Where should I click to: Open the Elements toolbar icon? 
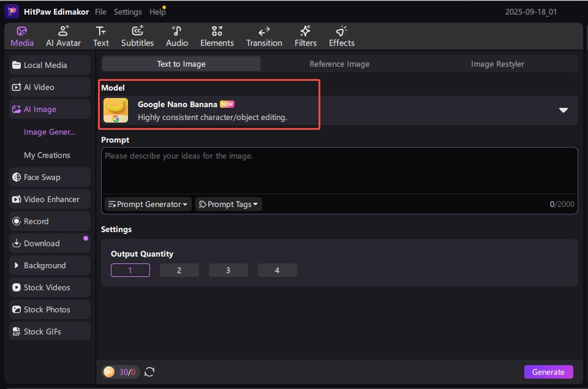tap(217, 31)
